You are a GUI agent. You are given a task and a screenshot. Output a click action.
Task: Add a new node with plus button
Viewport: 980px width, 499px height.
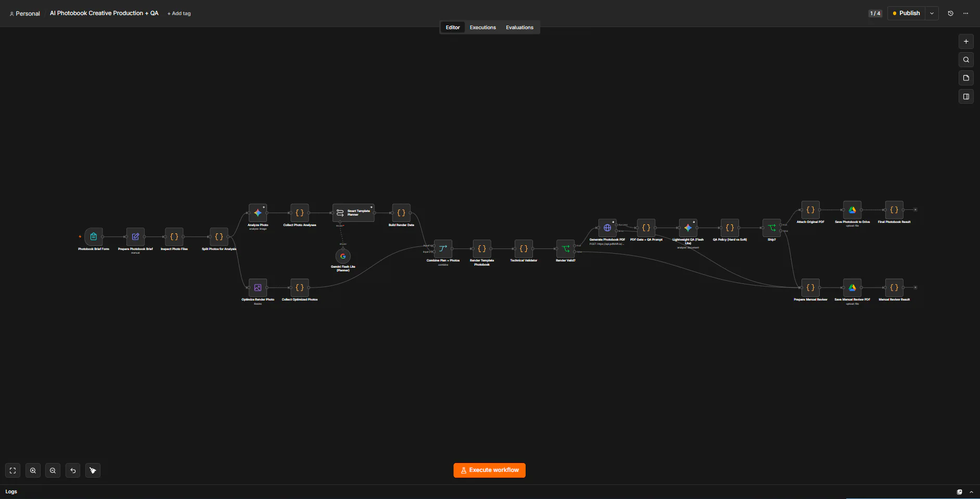966,42
